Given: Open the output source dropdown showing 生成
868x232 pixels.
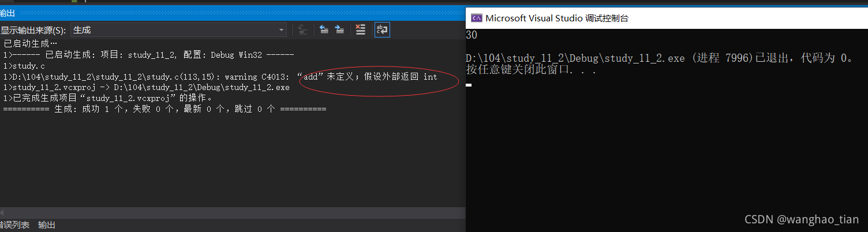Looking at the screenshot, I should coord(178,30).
